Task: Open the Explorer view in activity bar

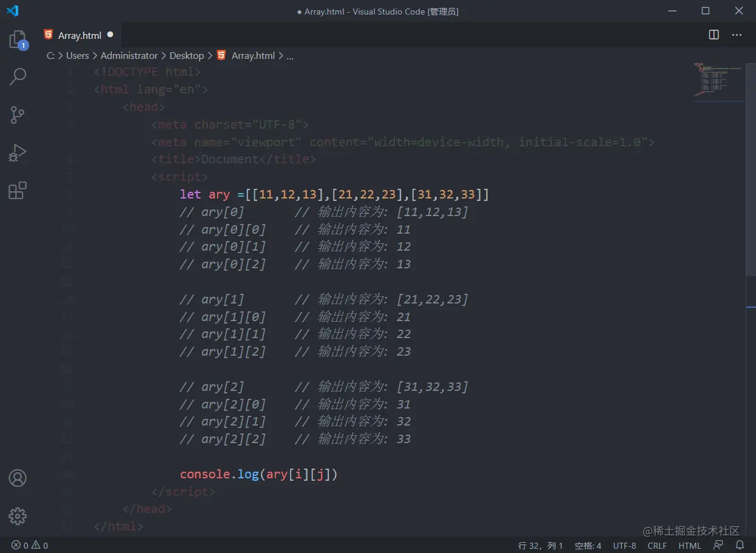Action: coord(18,40)
